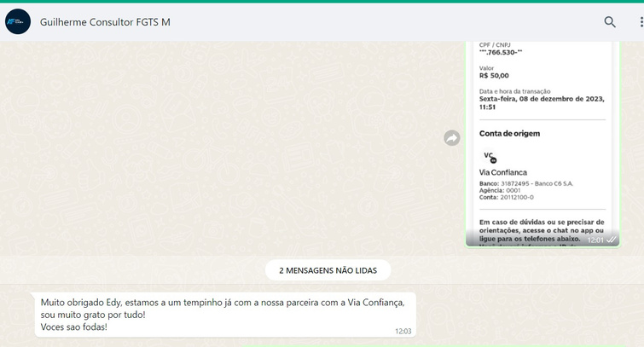Select the 'Muito obrigado Edy' message bubble
Image resolution: width=644 pixels, height=347 pixels.
[225, 315]
